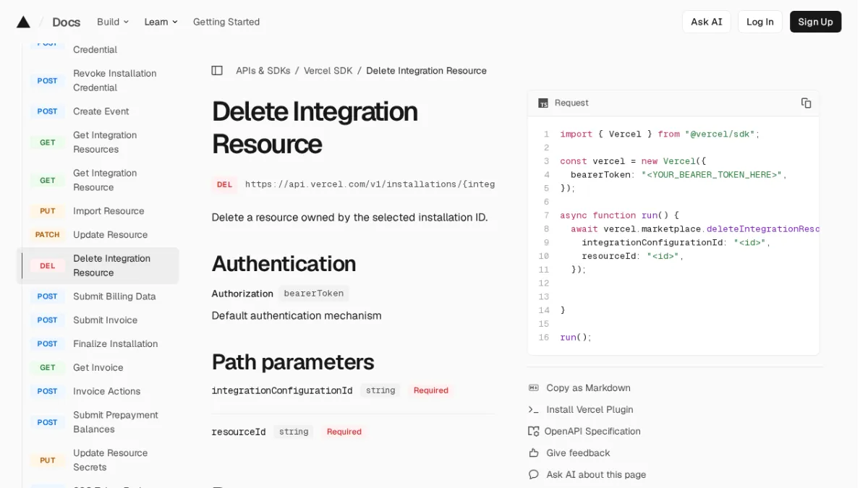This screenshot has height=488, width=868.
Task: Click the Sign Up button
Action: tap(815, 22)
